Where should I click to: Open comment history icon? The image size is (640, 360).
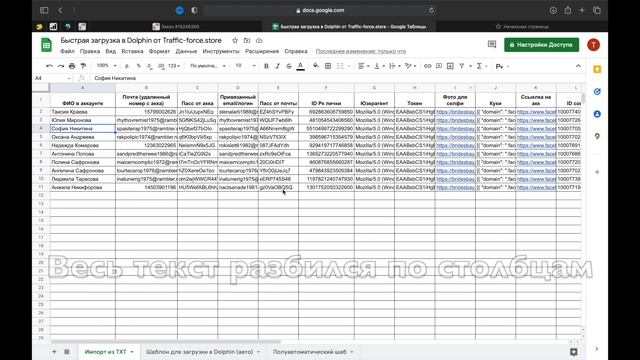coord(492,44)
